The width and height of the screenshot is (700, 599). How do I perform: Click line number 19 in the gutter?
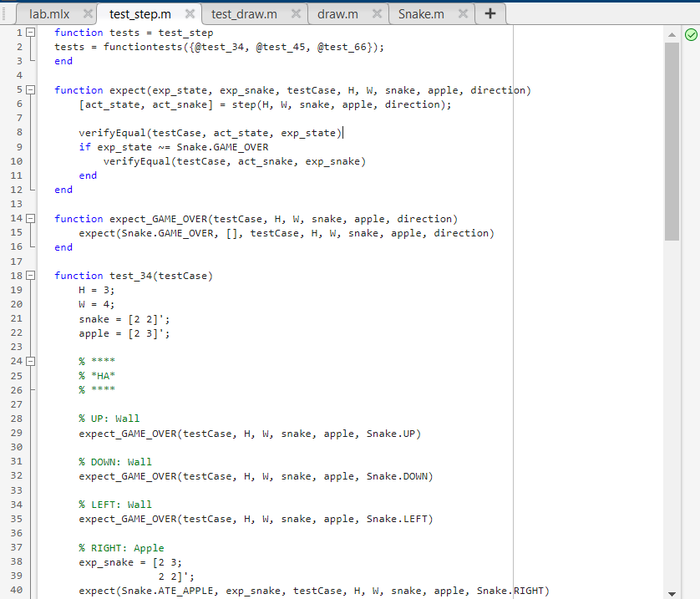pyautogui.click(x=16, y=290)
